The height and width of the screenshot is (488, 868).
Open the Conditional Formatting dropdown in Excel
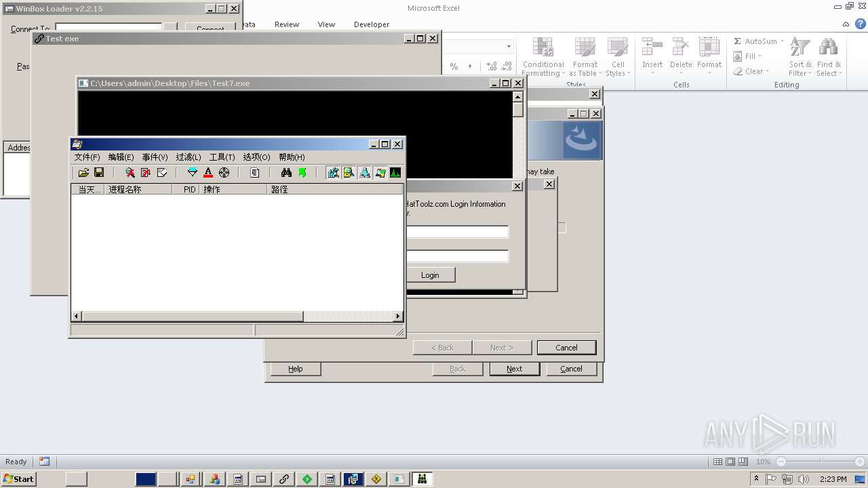[543, 58]
